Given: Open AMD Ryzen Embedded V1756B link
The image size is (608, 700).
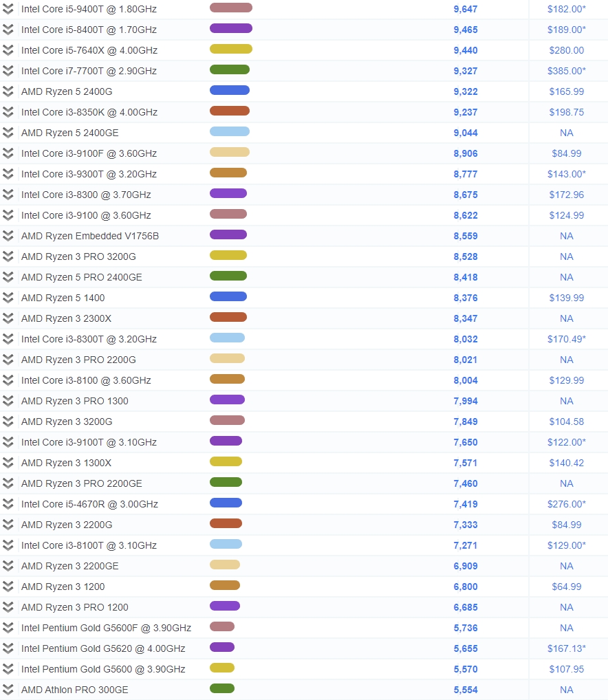Looking at the screenshot, I should (x=89, y=236).
